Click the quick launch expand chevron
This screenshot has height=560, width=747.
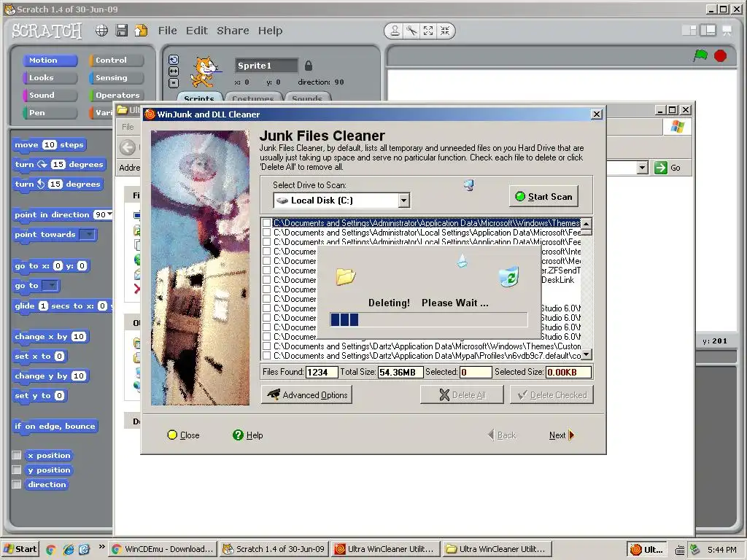click(101, 547)
